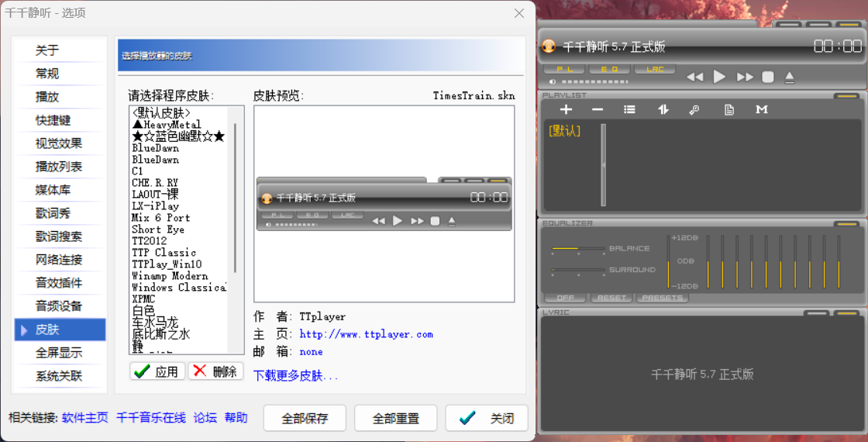Toggle the EQ button in the player
The image size is (868, 442).
coord(609,69)
